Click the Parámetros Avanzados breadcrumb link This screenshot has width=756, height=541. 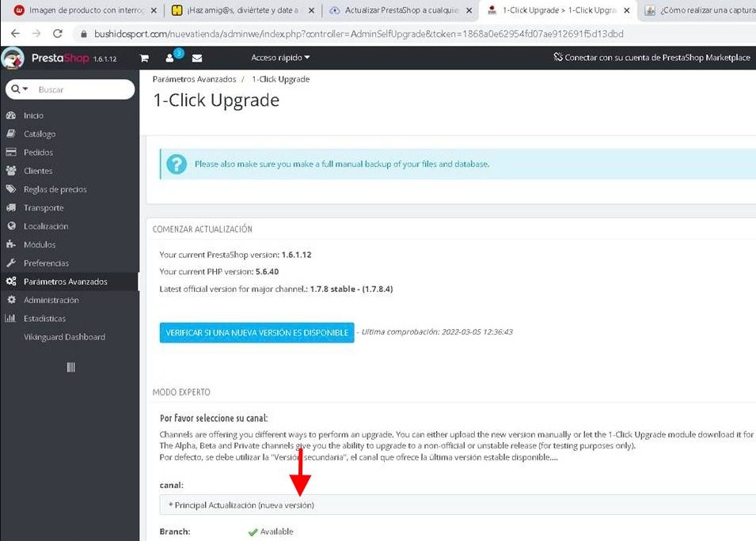coord(194,79)
